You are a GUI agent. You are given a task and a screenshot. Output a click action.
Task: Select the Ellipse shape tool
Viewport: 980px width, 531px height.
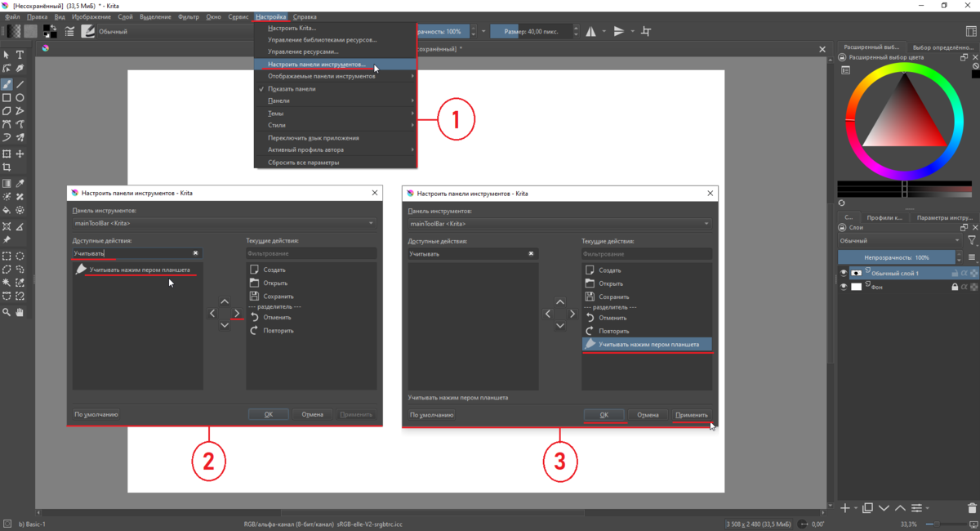tap(20, 97)
